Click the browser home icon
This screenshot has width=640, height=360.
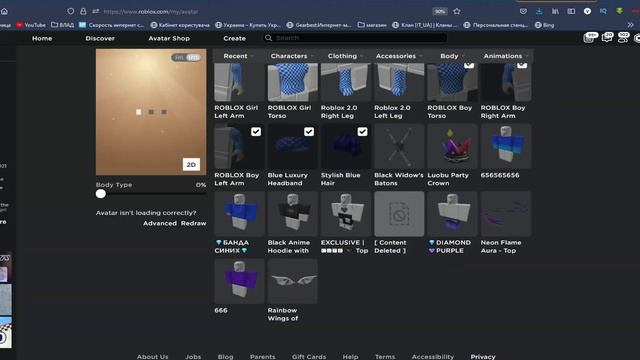click(4, 11)
